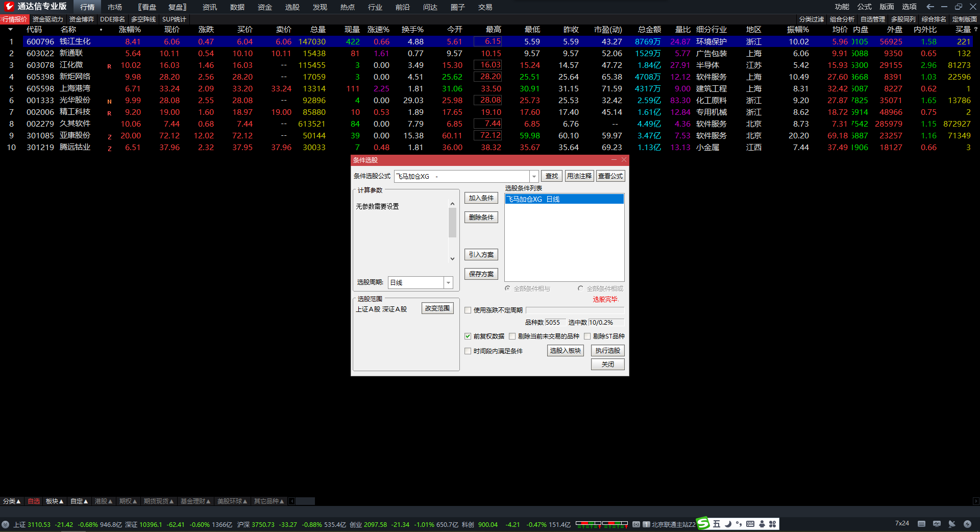Screen dimensions: 980x532
Task: Enable 使用涨跌不定周期 checkbox
Action: click(x=468, y=310)
